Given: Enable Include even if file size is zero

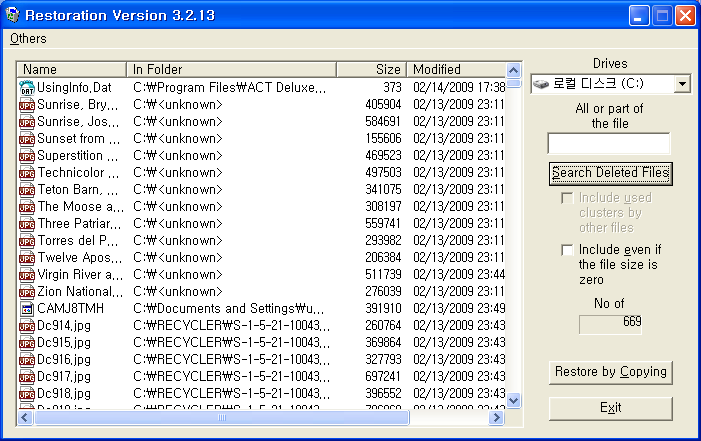Looking at the screenshot, I should (x=567, y=250).
